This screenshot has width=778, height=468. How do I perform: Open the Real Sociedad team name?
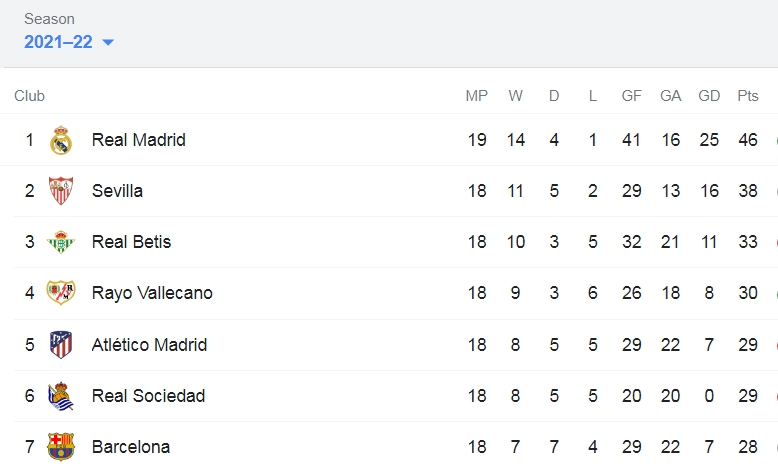[x=148, y=396]
